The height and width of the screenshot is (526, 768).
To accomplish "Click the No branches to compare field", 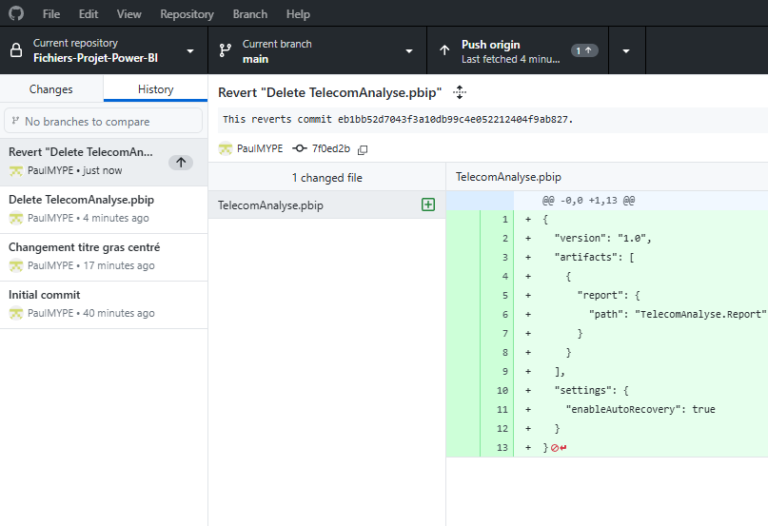I will [103, 121].
